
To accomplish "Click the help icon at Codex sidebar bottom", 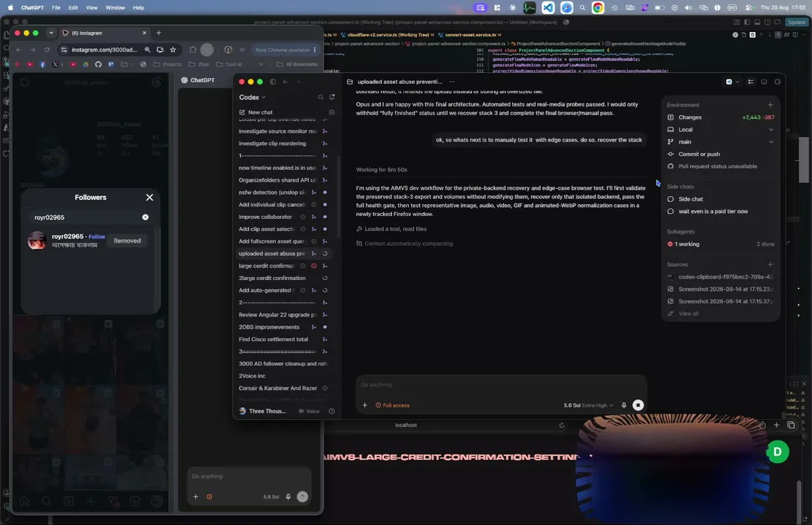I will pyautogui.click(x=332, y=411).
